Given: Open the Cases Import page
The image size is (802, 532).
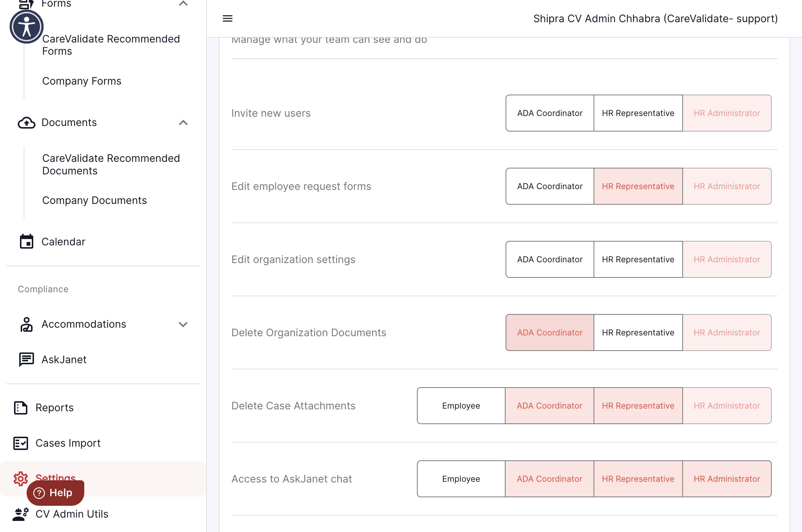Looking at the screenshot, I should click(68, 443).
